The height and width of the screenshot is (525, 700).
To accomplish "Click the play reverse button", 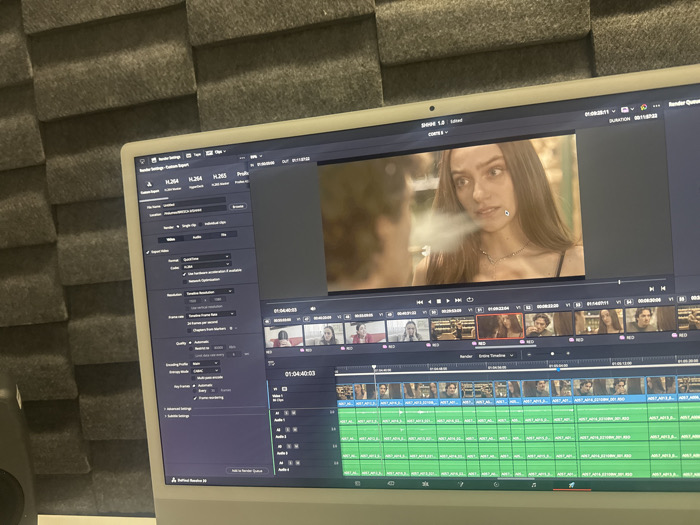I will tap(429, 302).
